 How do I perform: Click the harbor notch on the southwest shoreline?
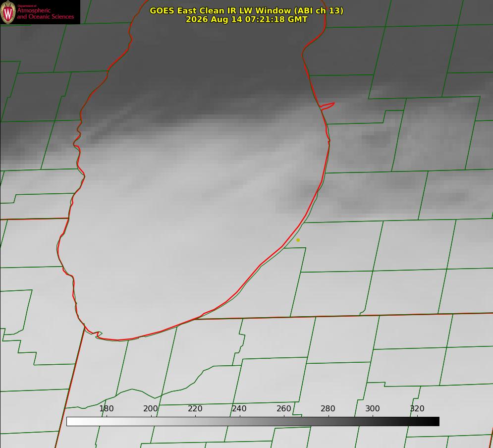pos(96,334)
